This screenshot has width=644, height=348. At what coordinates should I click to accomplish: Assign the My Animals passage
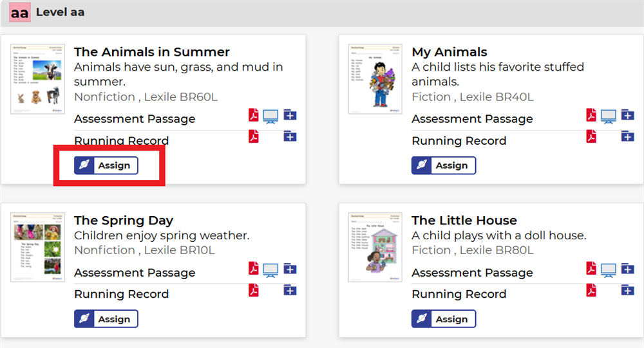tap(444, 165)
